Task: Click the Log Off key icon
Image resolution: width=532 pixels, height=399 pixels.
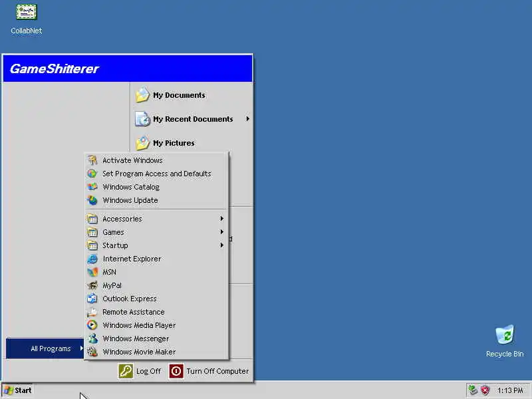Action: [126, 371]
